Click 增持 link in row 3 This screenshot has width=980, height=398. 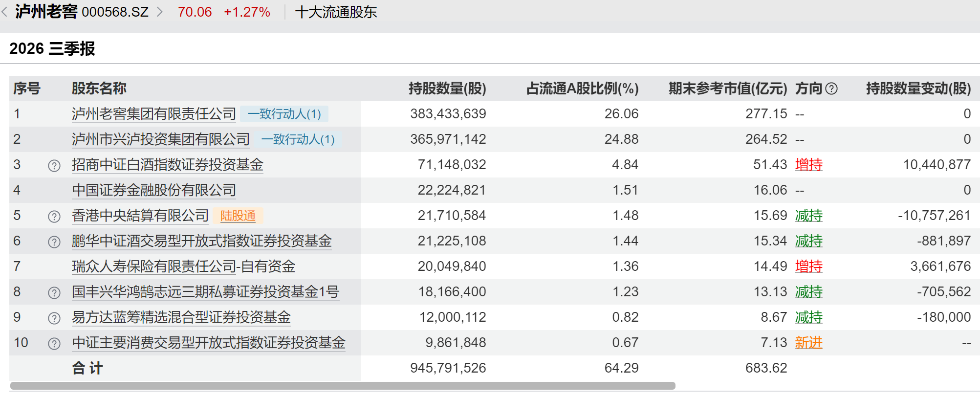(x=809, y=165)
